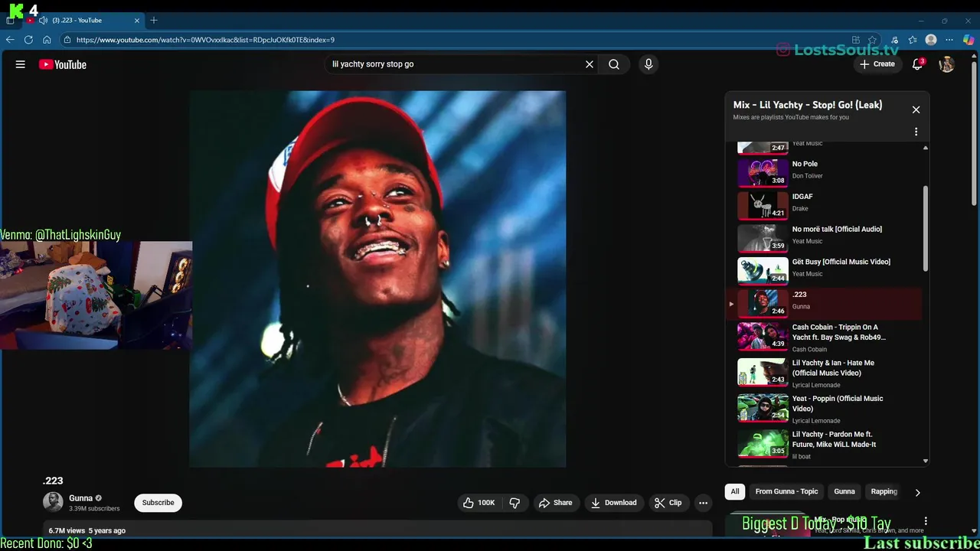Screen dimensions: 980x551
Task: Subscribe to Gunna channel
Action: [x=158, y=503]
